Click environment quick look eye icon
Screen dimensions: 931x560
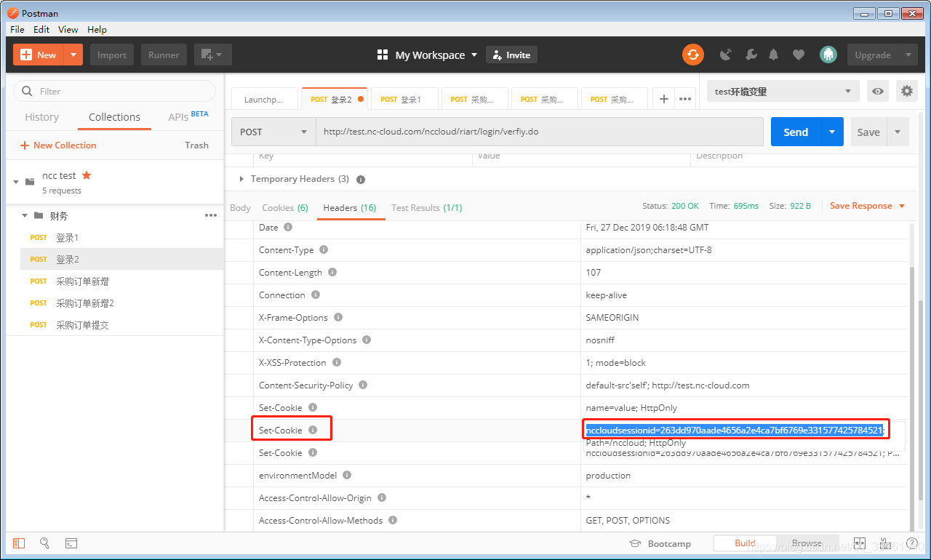click(x=879, y=91)
